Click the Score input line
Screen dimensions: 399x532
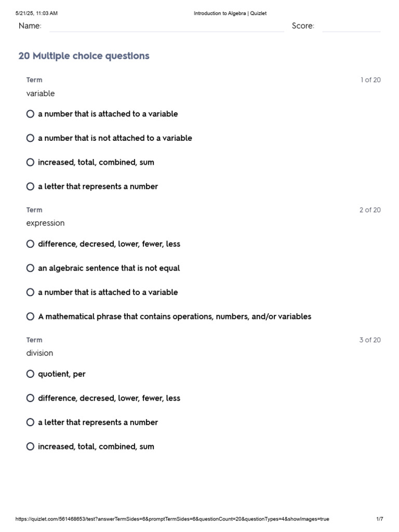click(x=351, y=26)
